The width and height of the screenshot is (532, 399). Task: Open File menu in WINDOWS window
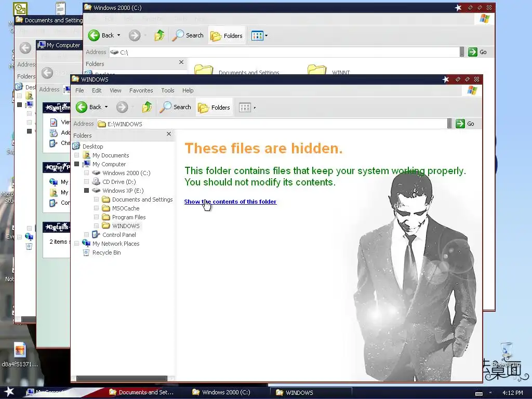[x=79, y=90]
